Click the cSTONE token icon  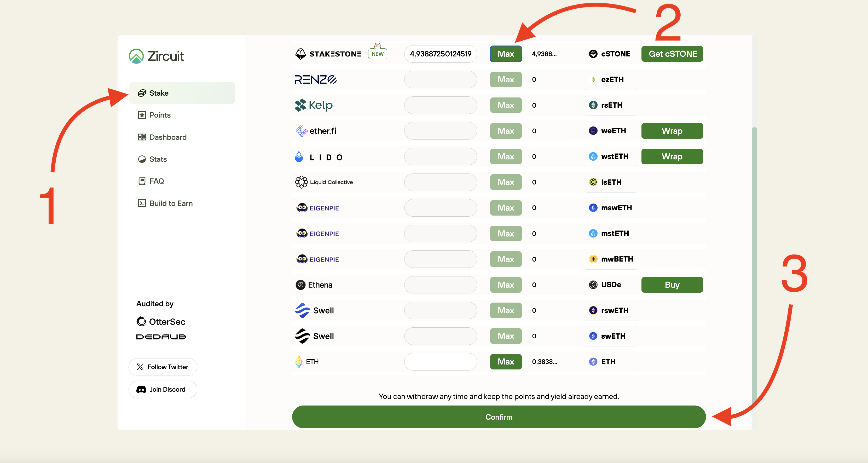tap(593, 54)
